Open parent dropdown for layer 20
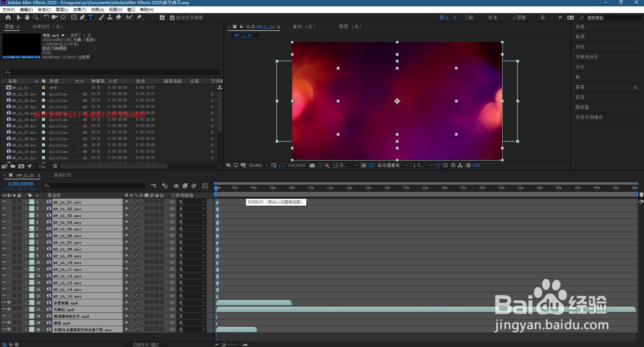The width and height of the screenshot is (644, 347). tap(191, 330)
